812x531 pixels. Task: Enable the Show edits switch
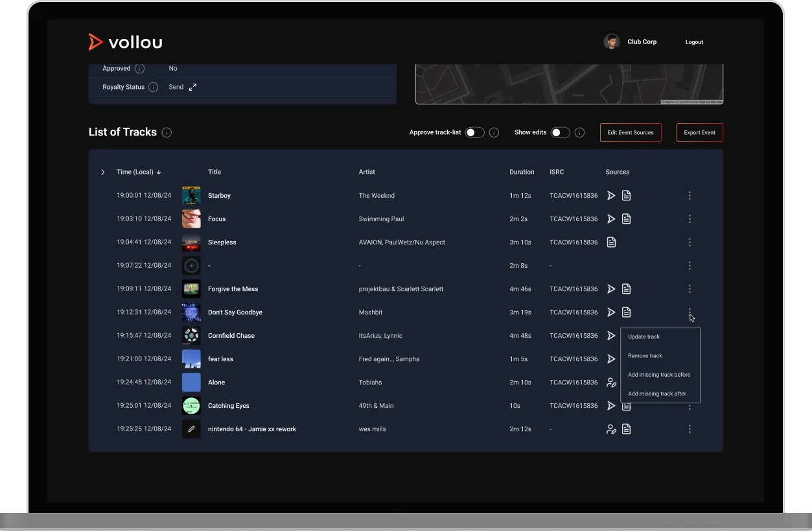point(561,132)
